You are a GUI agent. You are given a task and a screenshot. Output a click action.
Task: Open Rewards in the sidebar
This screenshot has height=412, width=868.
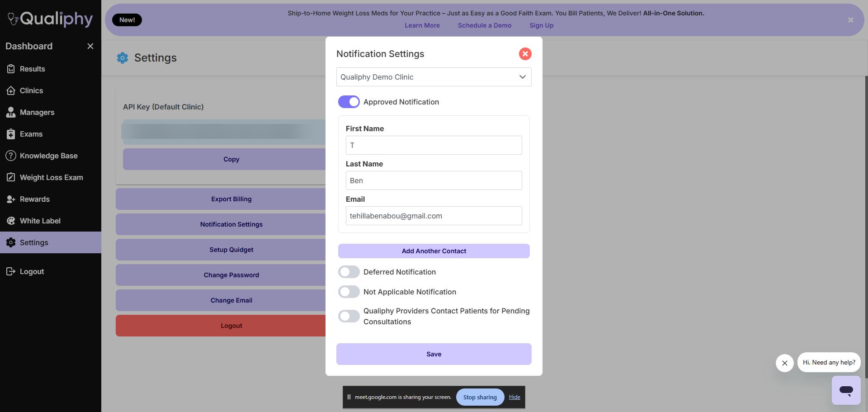pyautogui.click(x=51, y=199)
